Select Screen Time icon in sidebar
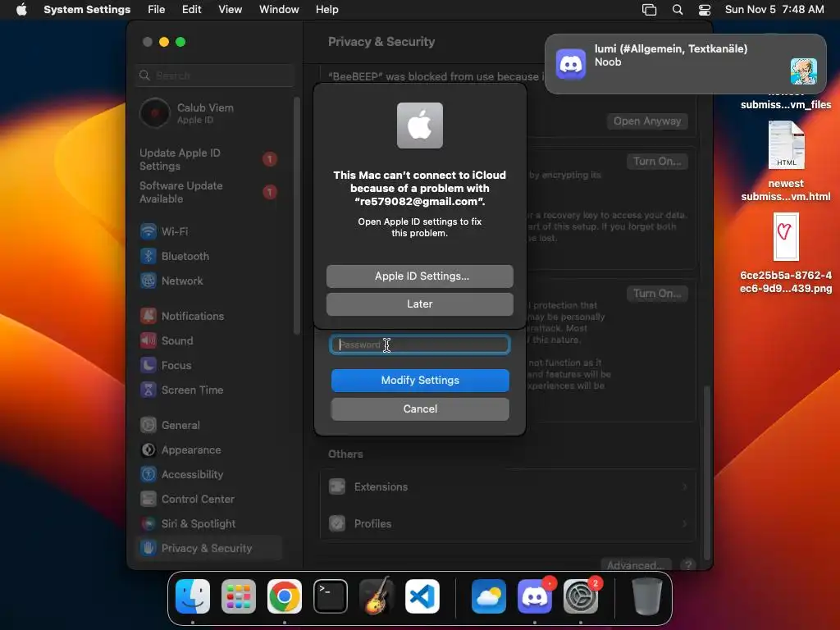 pos(148,390)
